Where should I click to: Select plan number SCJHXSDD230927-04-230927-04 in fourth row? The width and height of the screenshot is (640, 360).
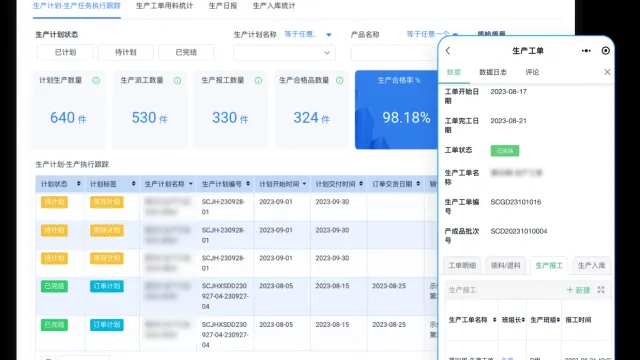[225, 296]
